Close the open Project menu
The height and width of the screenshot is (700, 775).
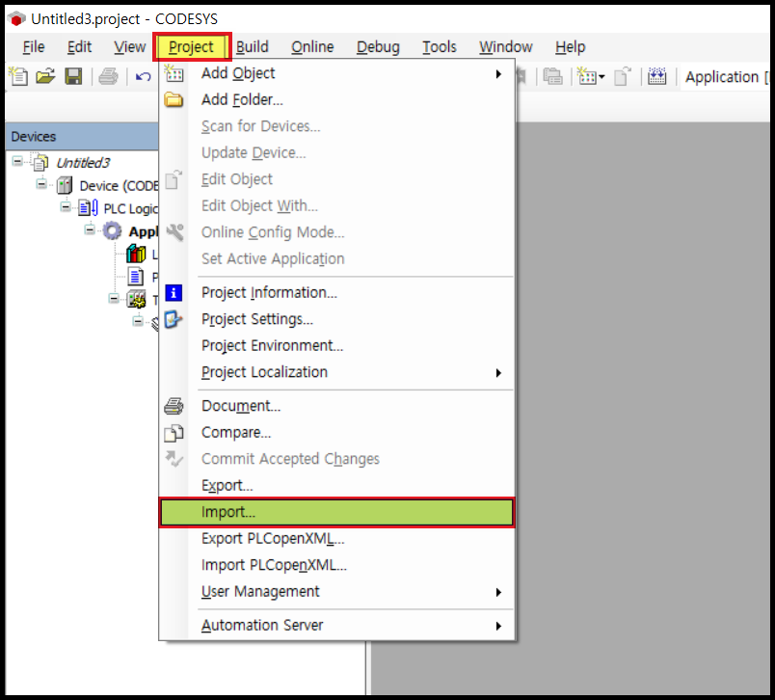click(192, 47)
